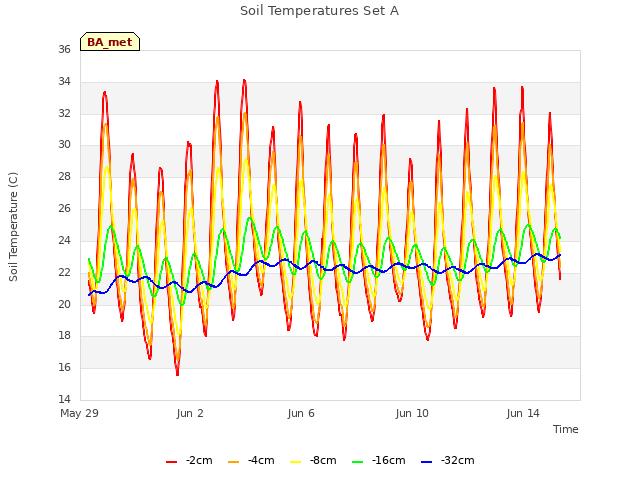
Task: Click the 20 y-axis tick label
Action: [64, 304]
